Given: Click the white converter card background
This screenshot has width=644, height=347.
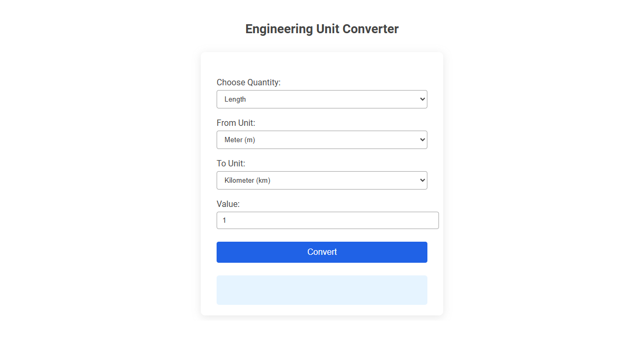Looking at the screenshot, I should [x=321, y=63].
